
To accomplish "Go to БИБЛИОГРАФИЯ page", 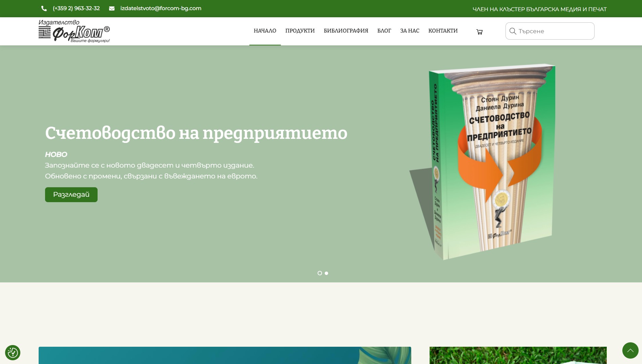I will click(x=346, y=31).
